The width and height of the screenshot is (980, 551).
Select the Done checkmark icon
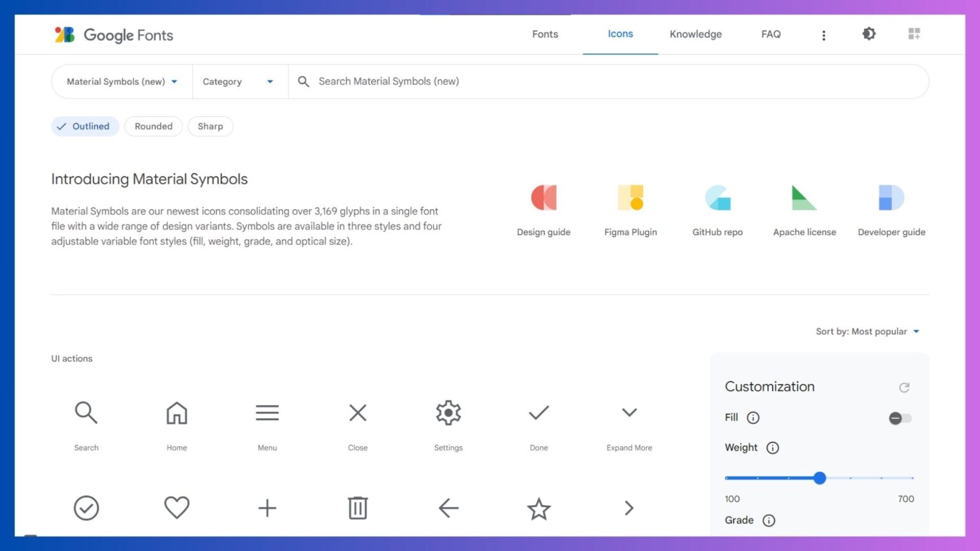(x=538, y=413)
